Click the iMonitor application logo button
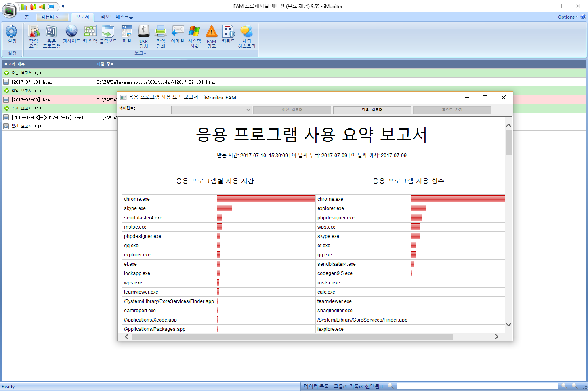This screenshot has height=391, width=588. click(9, 10)
